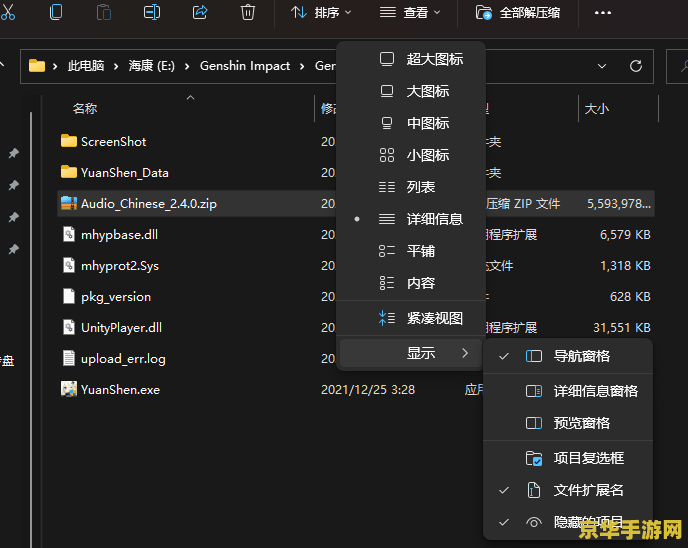This screenshot has width=688, height=548.
Task: Open the three-dots more options menu
Action: click(x=603, y=13)
